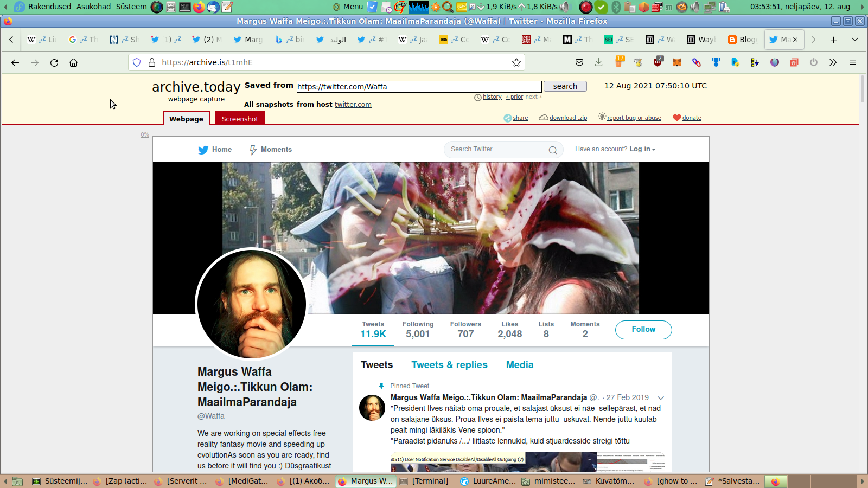This screenshot has height=488, width=868.
Task: Select the Webpage tab on archive.today
Action: [186, 119]
